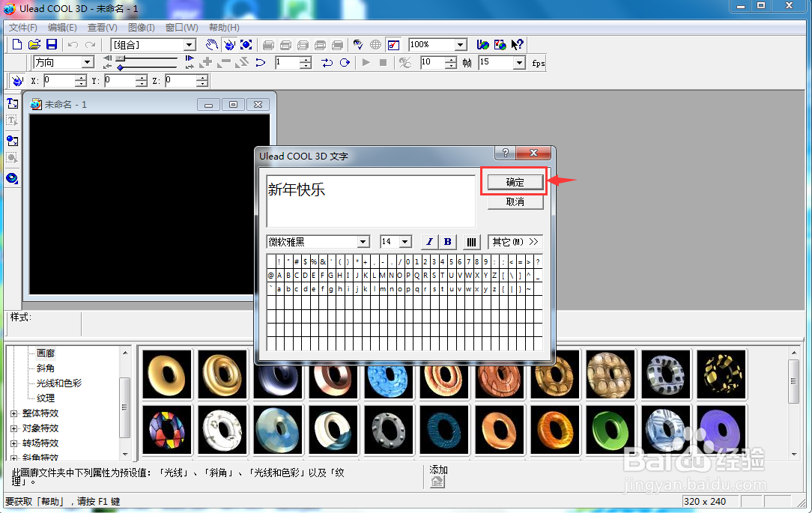
Task: Select the green ring preset thumbnail
Action: (610, 430)
